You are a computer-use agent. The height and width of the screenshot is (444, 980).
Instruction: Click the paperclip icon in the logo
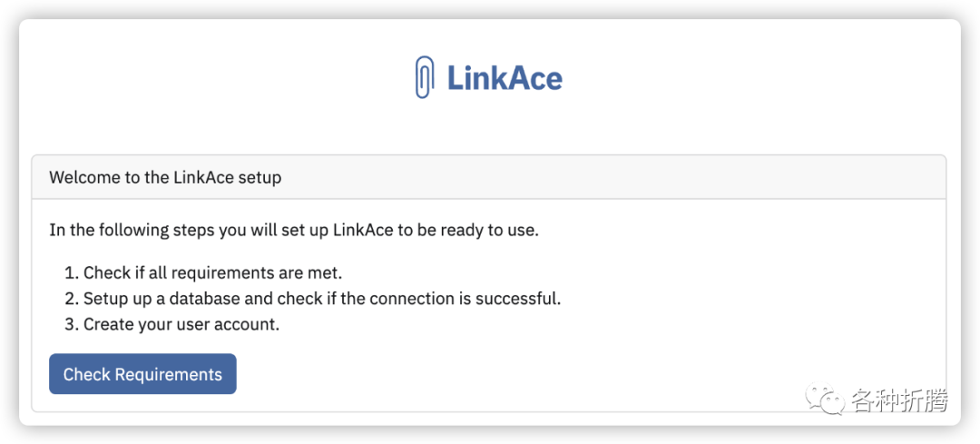tap(424, 77)
